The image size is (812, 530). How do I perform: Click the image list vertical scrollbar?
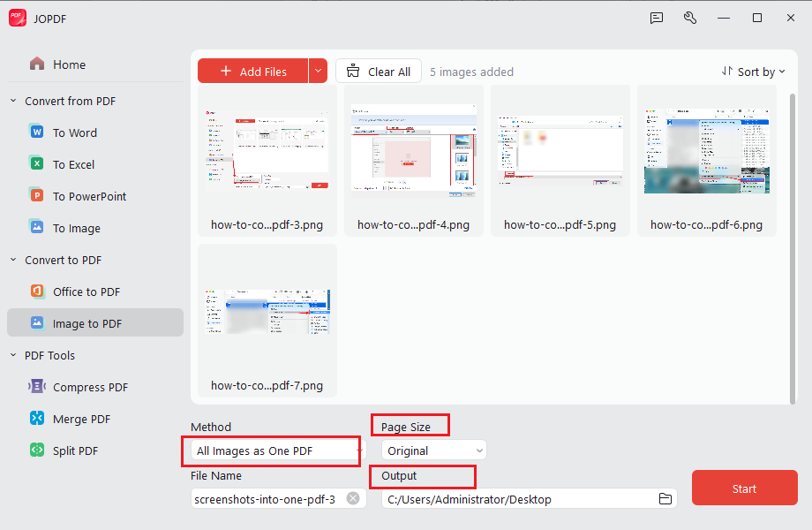pos(792,249)
